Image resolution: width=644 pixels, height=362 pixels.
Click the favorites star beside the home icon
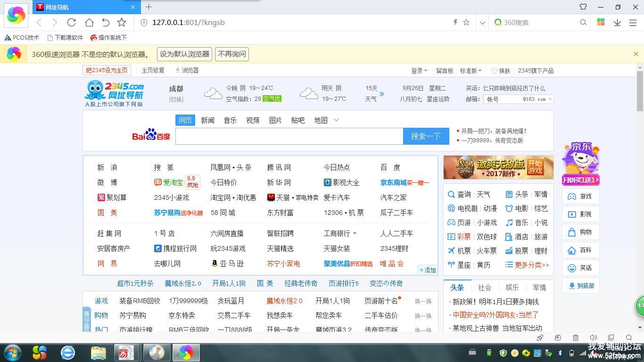[122, 22]
